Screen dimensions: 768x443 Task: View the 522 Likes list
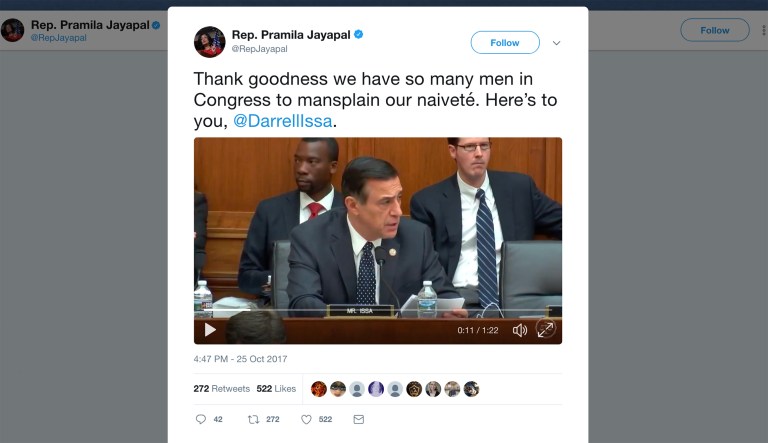(276, 388)
